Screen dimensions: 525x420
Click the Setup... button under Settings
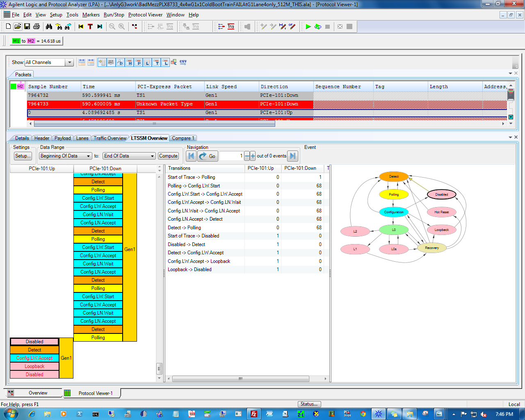pos(22,156)
